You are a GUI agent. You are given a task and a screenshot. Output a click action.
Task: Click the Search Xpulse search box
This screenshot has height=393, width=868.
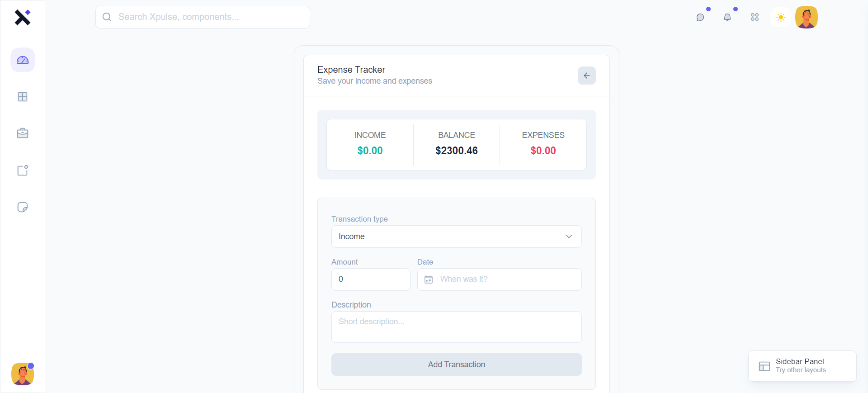click(203, 17)
